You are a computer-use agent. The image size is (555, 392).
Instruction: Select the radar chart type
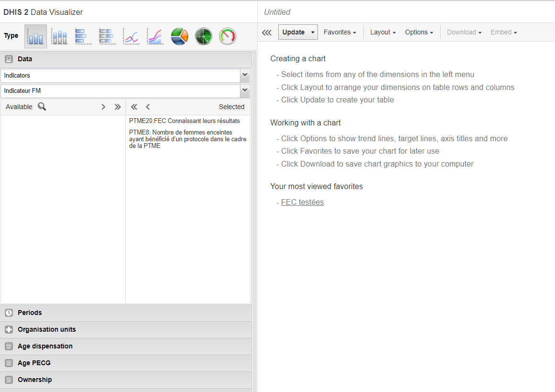click(204, 36)
